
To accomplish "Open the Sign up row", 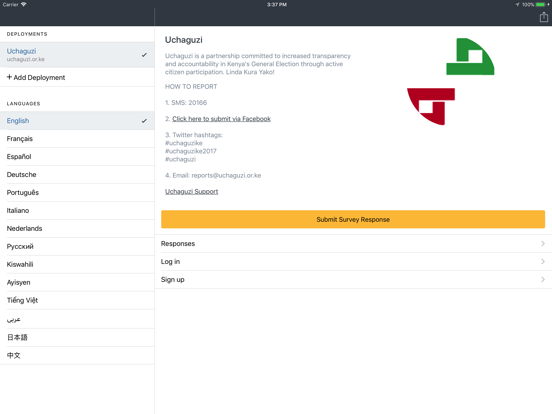I will (353, 280).
